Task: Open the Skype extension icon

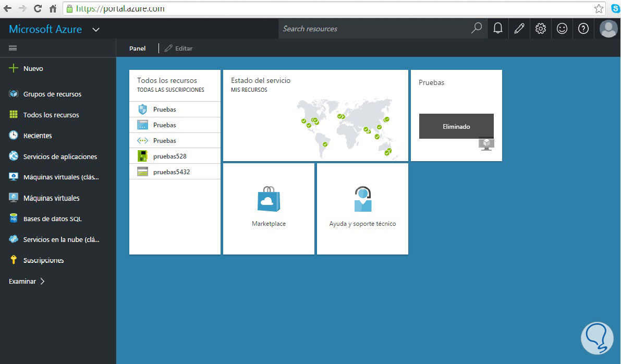Action: [x=615, y=8]
